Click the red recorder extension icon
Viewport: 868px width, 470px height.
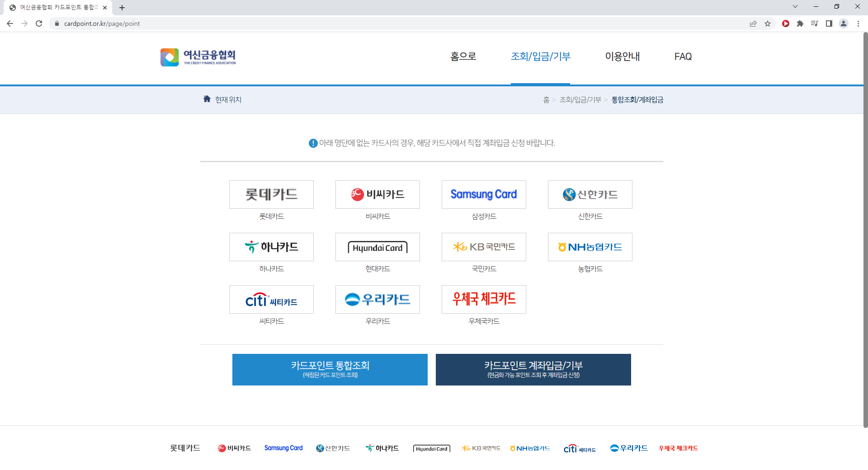[x=786, y=23]
